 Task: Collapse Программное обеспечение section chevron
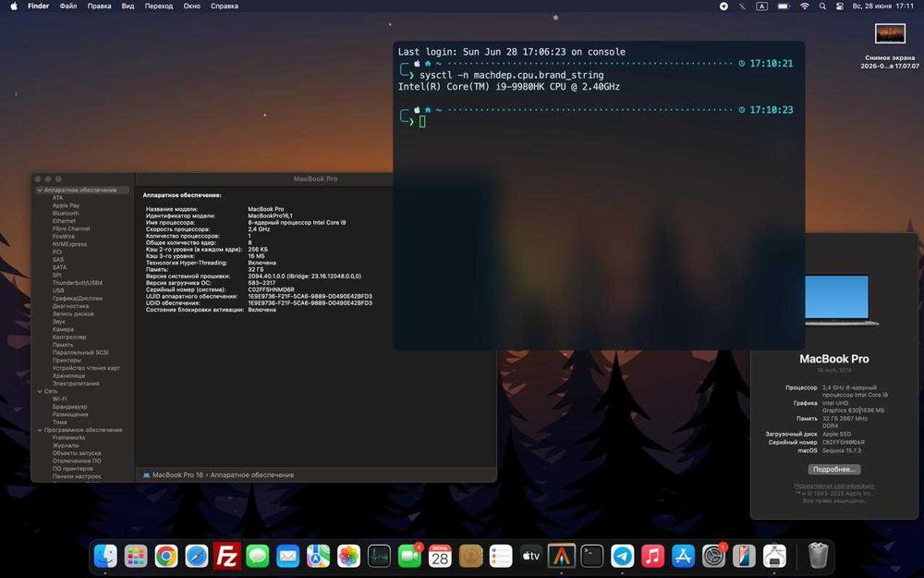(40, 431)
